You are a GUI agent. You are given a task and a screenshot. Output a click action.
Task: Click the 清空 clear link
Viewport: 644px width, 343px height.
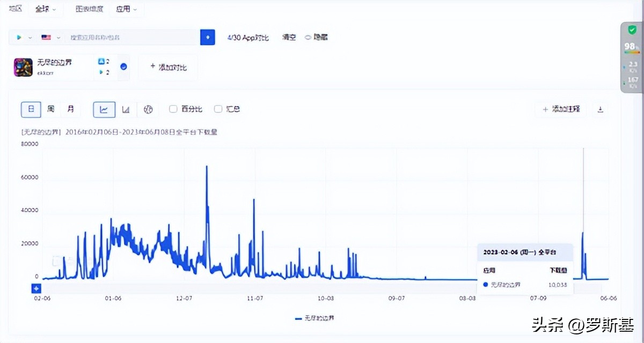(x=288, y=37)
